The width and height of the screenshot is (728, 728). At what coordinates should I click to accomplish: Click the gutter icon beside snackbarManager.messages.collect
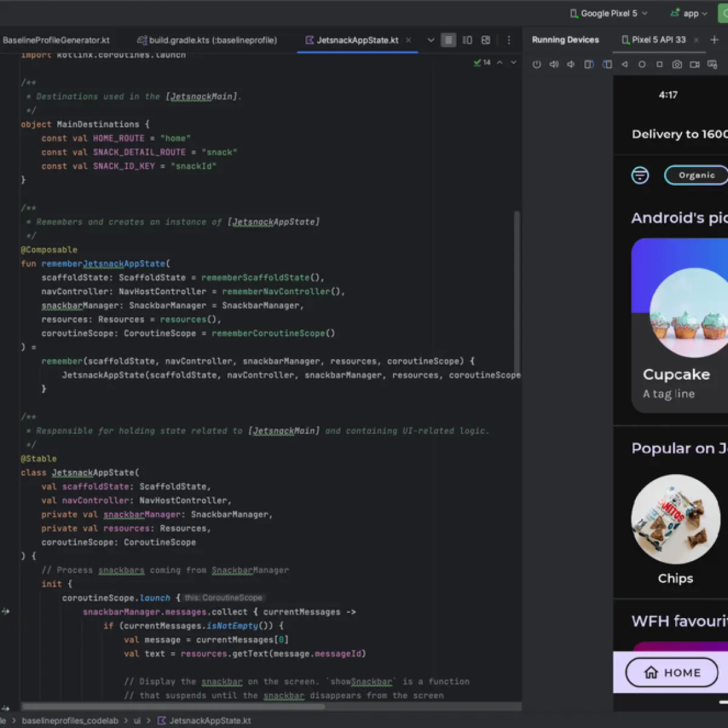5,612
